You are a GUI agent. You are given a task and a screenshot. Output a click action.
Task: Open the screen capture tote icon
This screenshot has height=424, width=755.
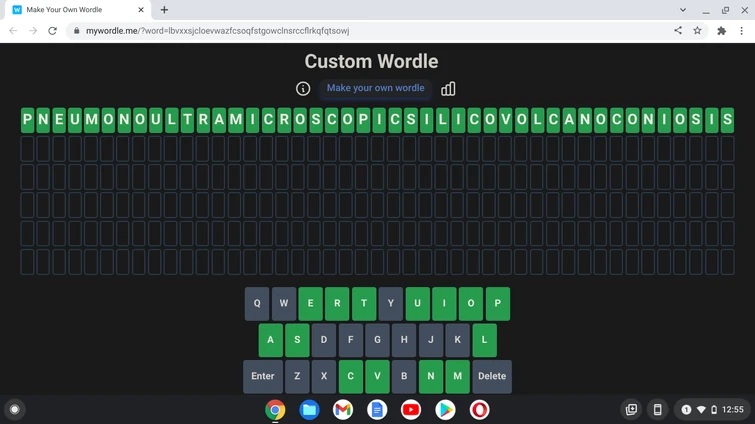[x=631, y=410]
